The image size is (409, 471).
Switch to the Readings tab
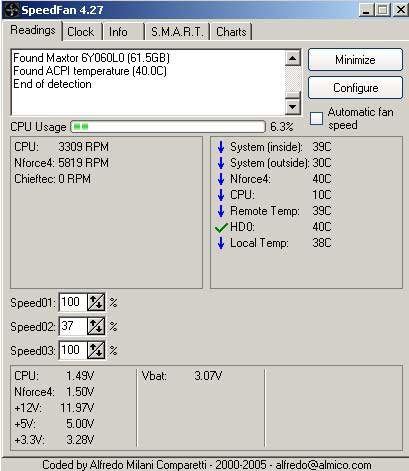[x=33, y=30]
